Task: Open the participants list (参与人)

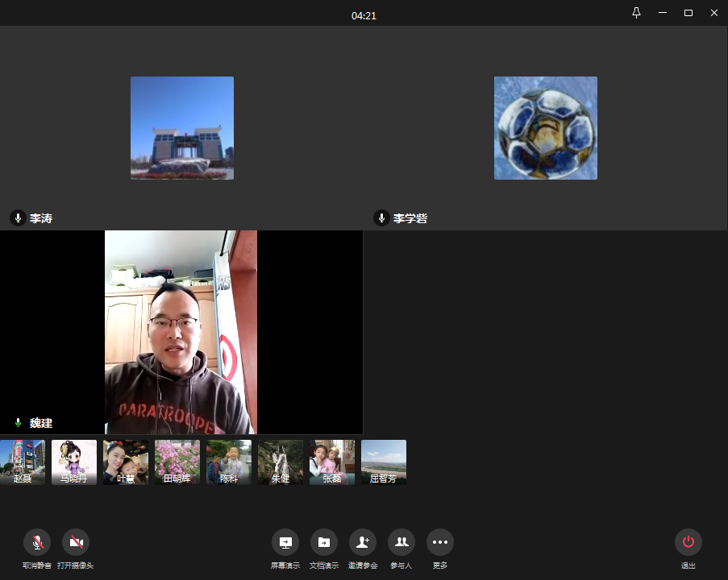Action: tap(401, 542)
